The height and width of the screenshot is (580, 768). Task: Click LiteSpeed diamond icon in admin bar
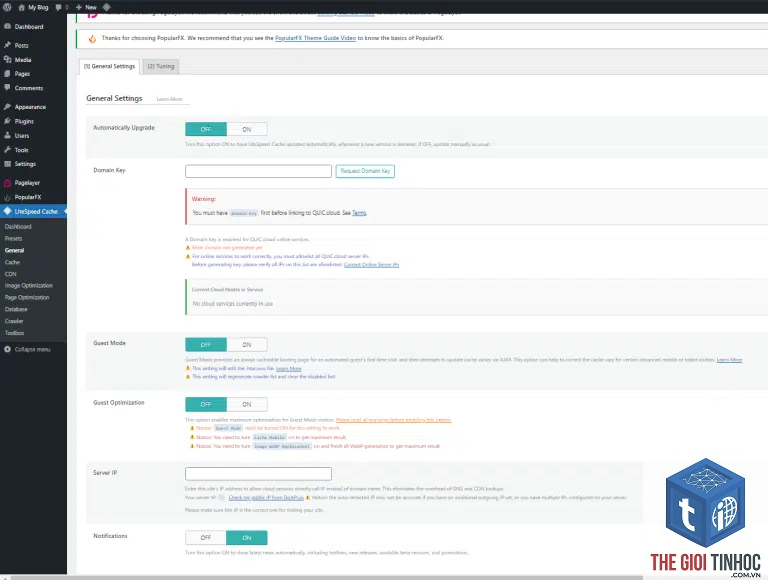tap(107, 7)
